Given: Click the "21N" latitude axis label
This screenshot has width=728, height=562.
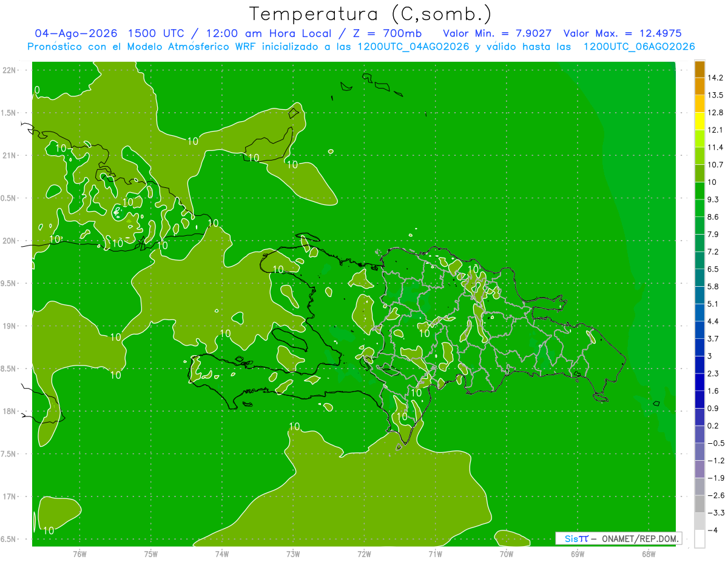Looking at the screenshot, I should click(x=10, y=155).
